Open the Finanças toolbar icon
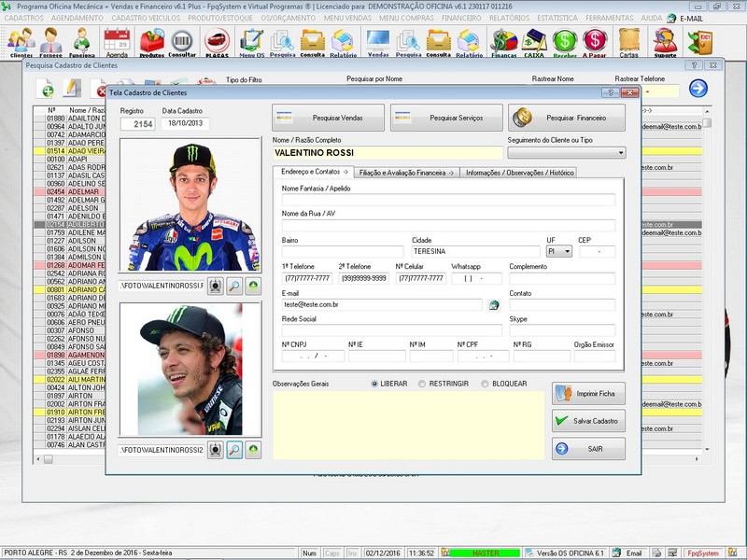 (504, 41)
